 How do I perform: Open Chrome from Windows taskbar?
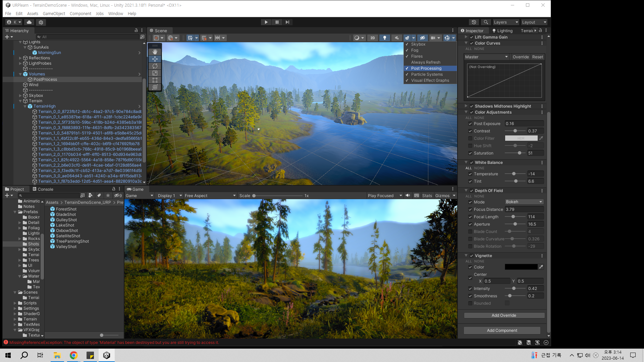[x=73, y=355]
